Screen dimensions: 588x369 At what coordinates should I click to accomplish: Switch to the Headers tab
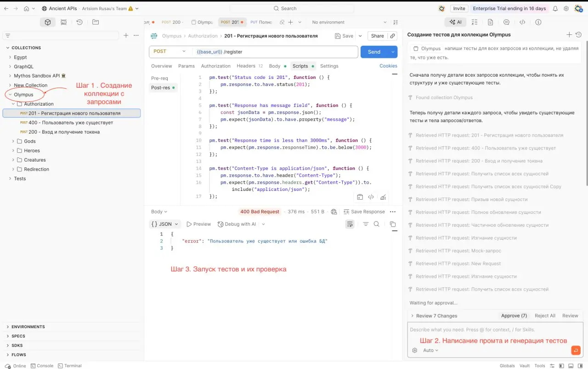(250, 66)
